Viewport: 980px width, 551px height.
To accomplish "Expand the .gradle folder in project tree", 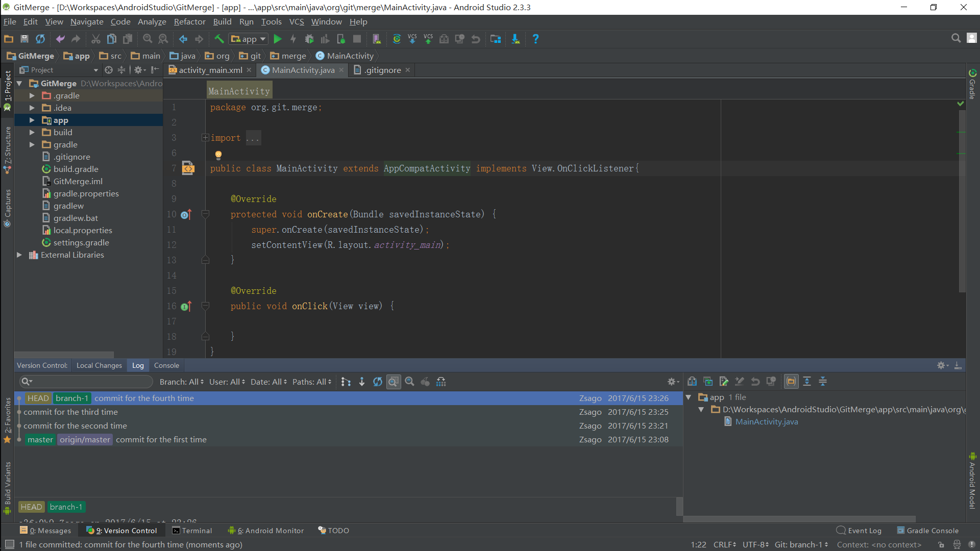I will (32, 95).
